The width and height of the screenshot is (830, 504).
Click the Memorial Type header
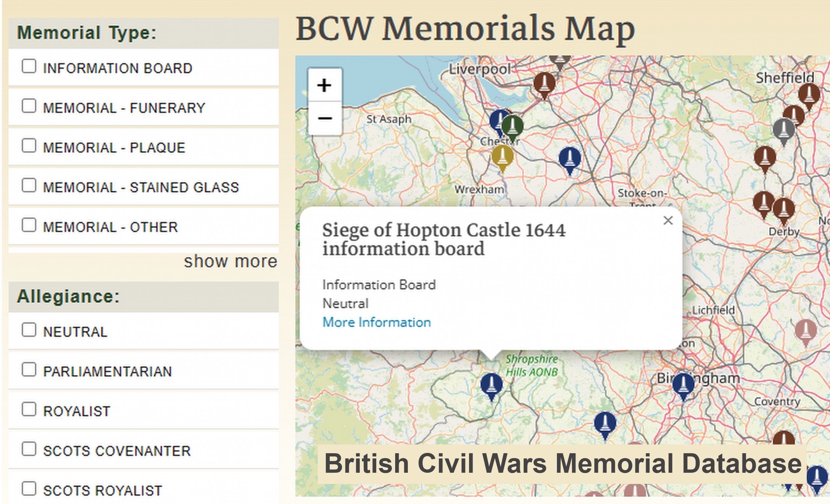pyautogui.click(x=87, y=33)
